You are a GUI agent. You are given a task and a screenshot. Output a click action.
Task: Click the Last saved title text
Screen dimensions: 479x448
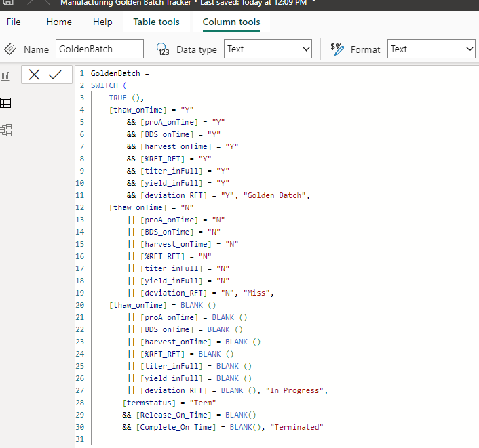tap(254, 3)
